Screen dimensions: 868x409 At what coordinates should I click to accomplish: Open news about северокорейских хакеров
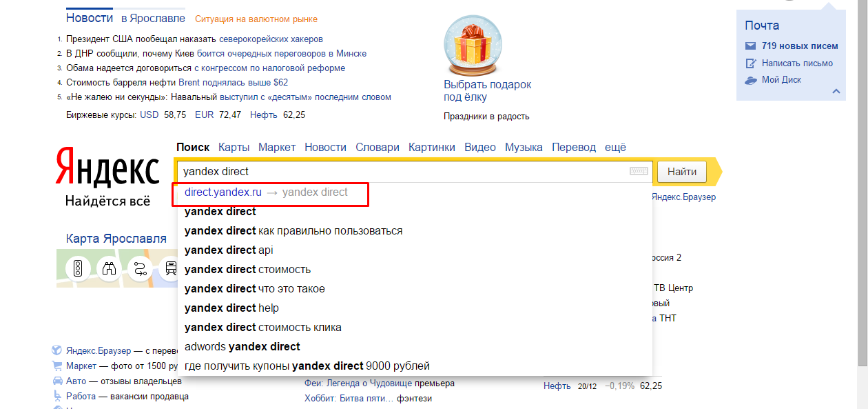point(271,39)
